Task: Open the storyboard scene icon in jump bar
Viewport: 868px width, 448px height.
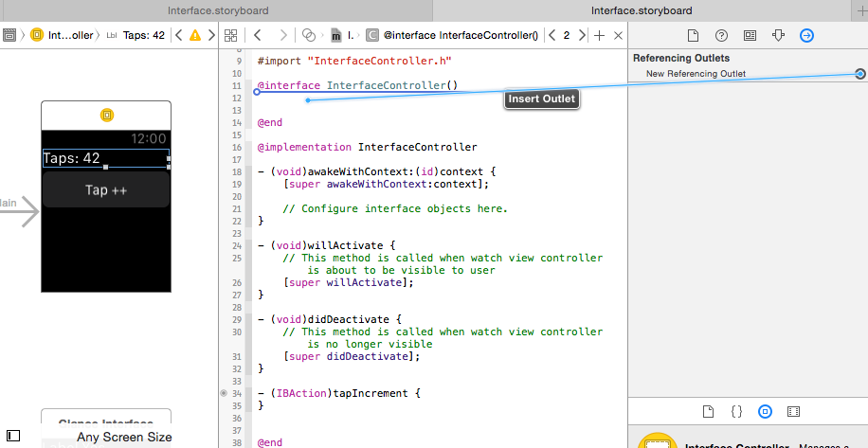Action: pos(9,35)
